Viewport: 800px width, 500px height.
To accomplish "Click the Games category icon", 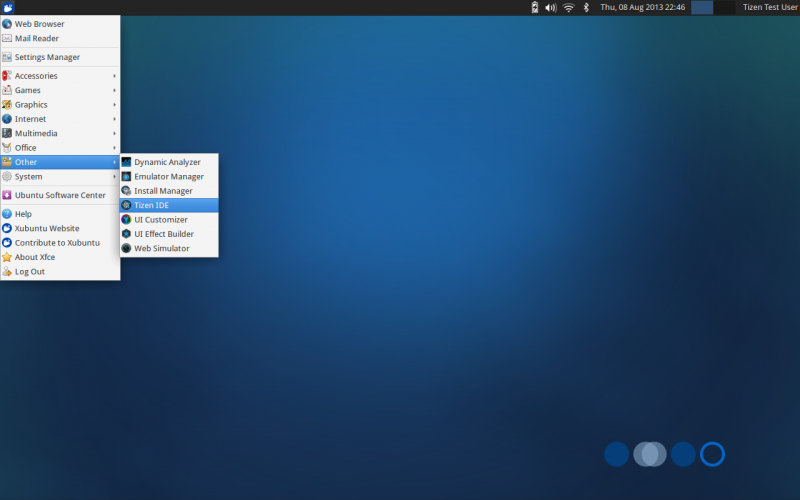I will click(x=7, y=90).
